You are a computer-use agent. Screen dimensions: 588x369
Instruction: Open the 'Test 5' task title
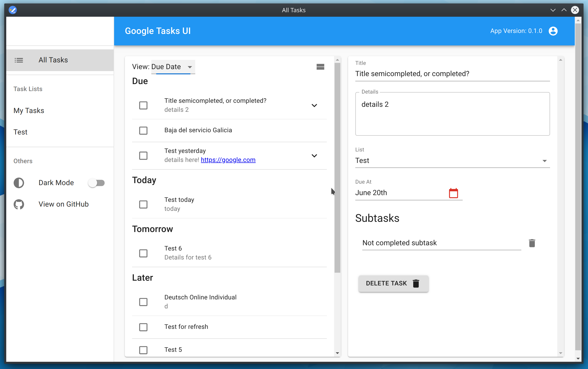click(173, 350)
